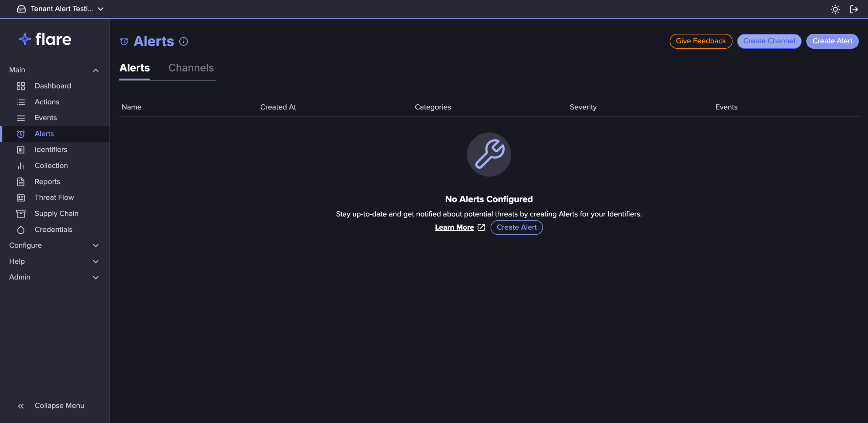The width and height of the screenshot is (868, 423).
Task: Open Credentials section
Action: click(x=53, y=230)
